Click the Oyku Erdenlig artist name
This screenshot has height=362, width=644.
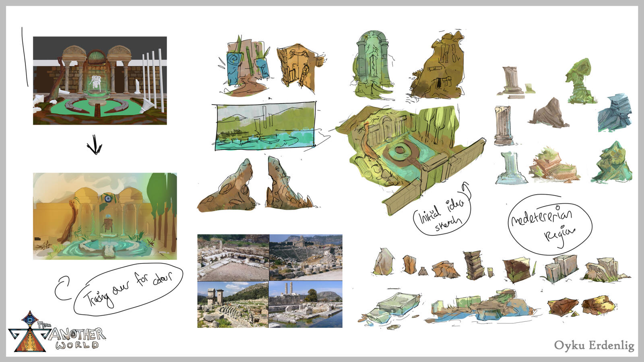594,345
